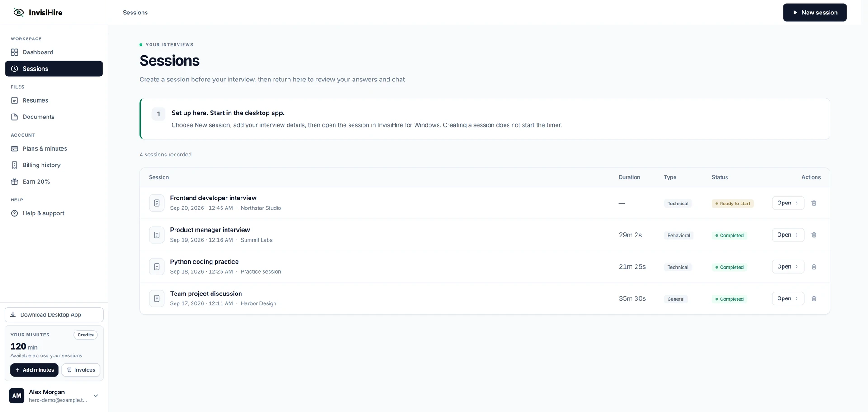
Task: Click the Python coding practice title
Action: [x=204, y=262]
